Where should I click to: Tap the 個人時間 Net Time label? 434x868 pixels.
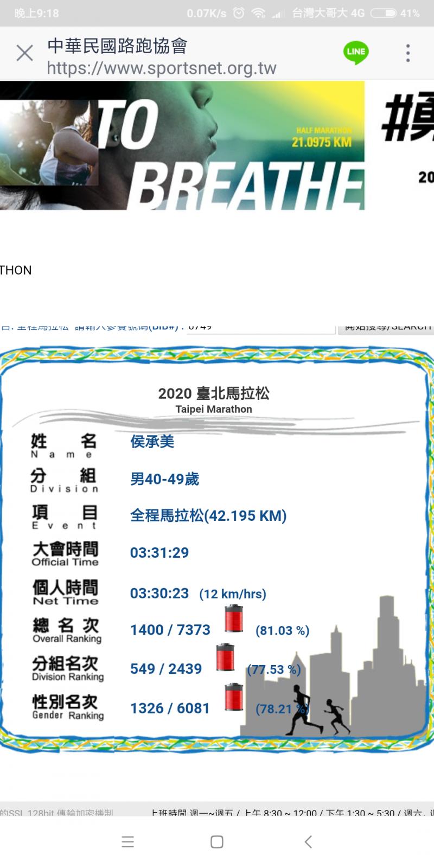[65, 592]
